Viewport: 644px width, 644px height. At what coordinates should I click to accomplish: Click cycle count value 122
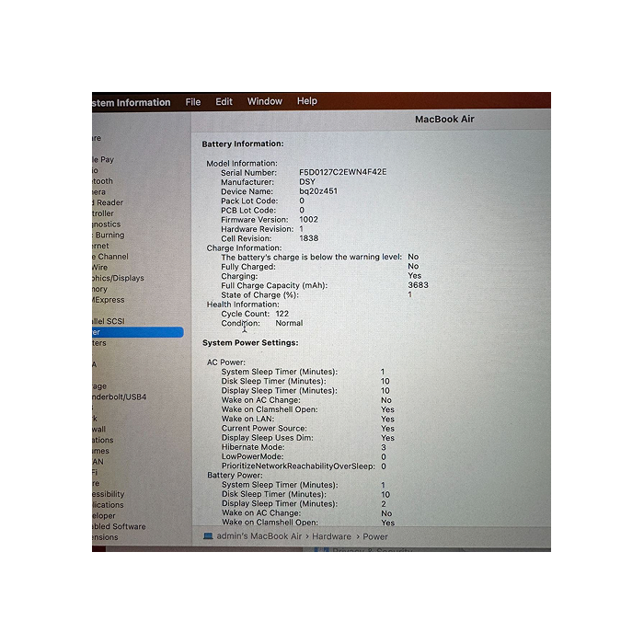click(282, 314)
